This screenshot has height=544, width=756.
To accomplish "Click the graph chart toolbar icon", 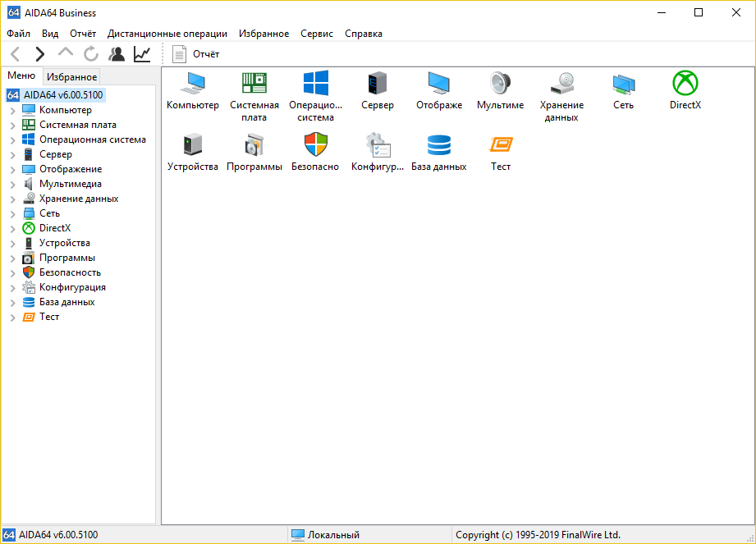I will tap(142, 54).
